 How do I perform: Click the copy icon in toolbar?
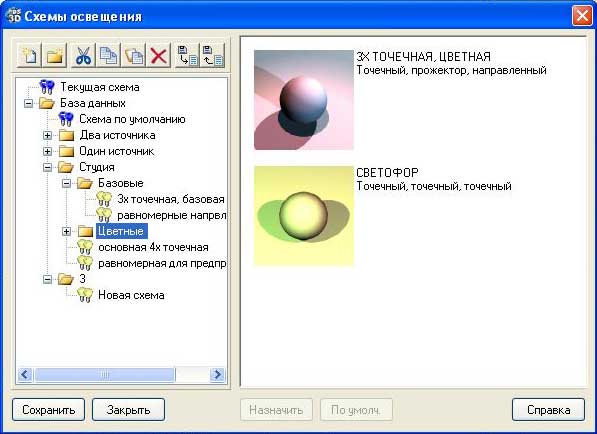[108, 56]
